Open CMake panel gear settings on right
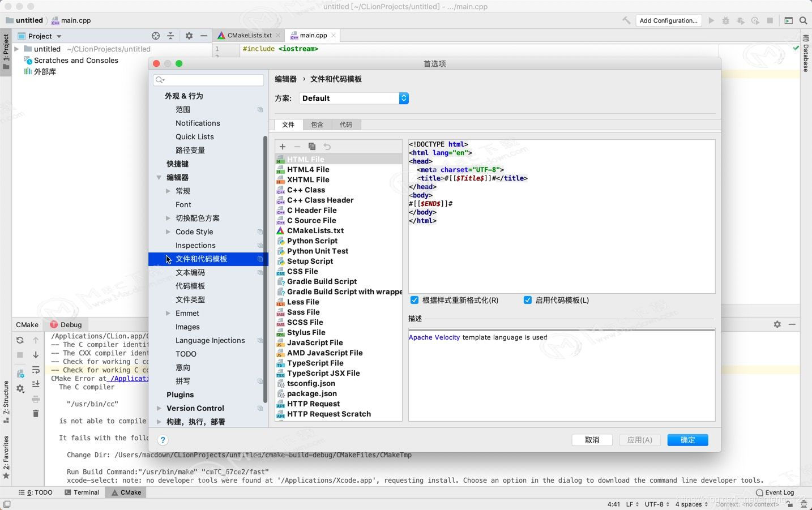This screenshot has height=510, width=812. (x=777, y=324)
